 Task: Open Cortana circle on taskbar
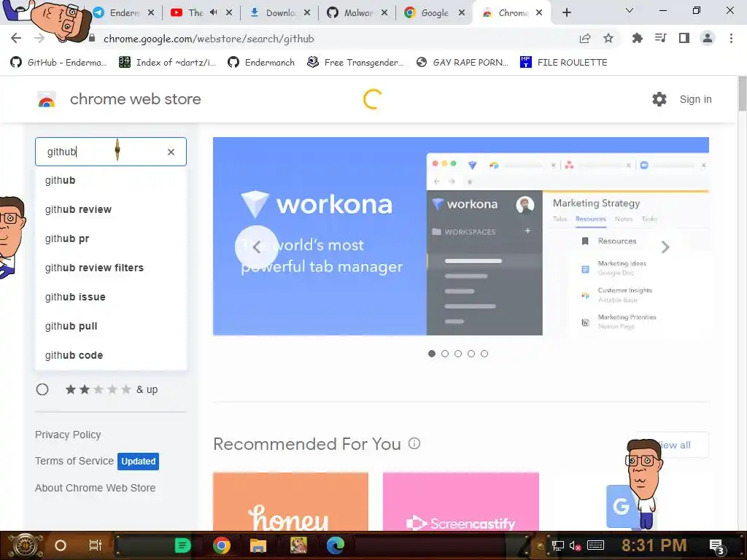point(60,545)
